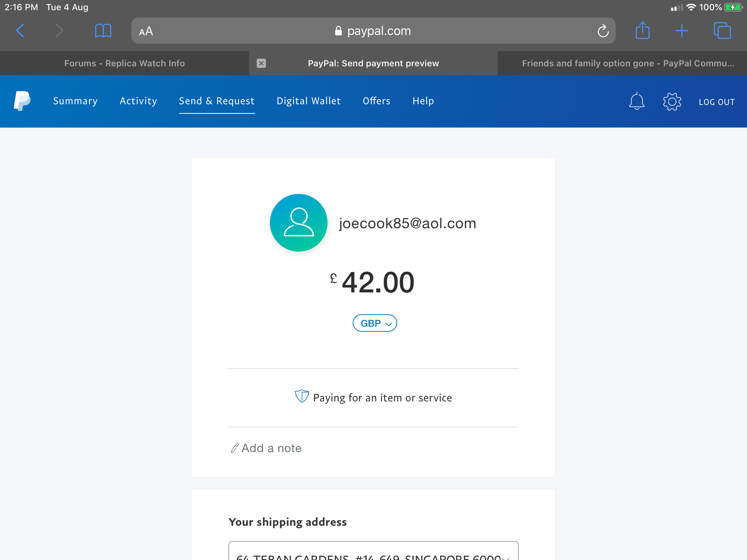Edit the 42.00 payment amount
This screenshot has width=747, height=560.
pyautogui.click(x=378, y=282)
